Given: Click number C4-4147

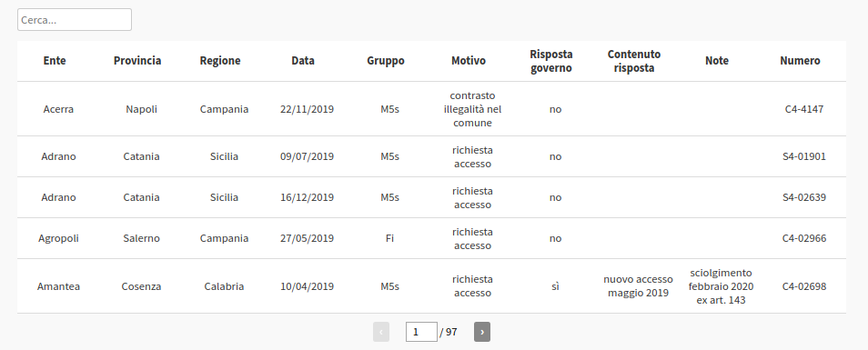Looking at the screenshot, I should (x=804, y=109).
